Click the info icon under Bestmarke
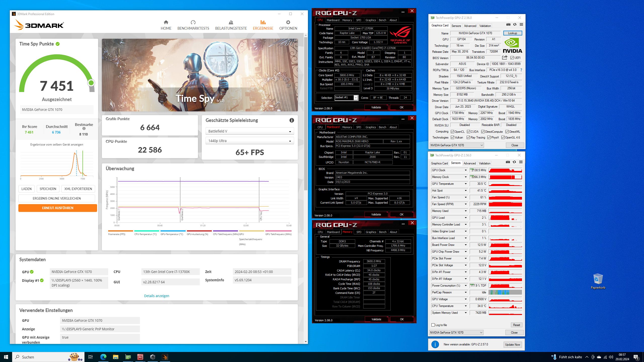Screen dimensions: 644x362 [84, 128]
